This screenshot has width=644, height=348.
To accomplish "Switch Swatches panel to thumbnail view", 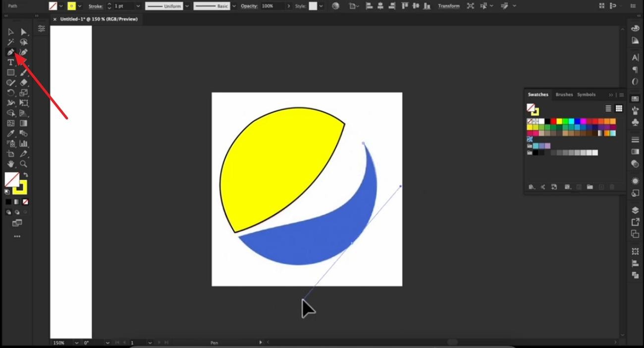I will (x=619, y=108).
